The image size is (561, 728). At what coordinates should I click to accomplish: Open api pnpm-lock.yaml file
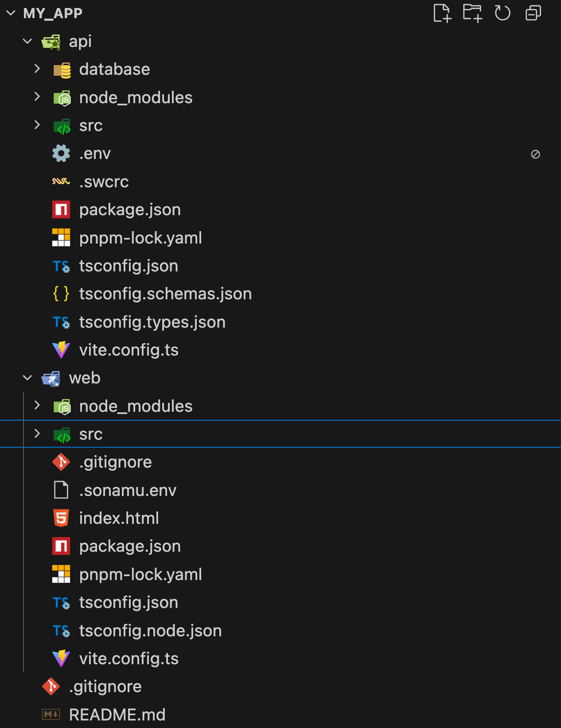pyautogui.click(x=140, y=238)
